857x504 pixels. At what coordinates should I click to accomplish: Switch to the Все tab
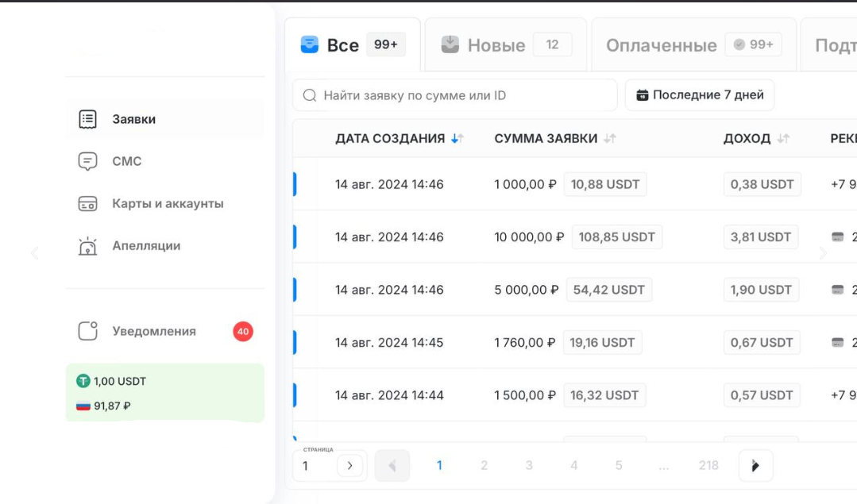353,44
